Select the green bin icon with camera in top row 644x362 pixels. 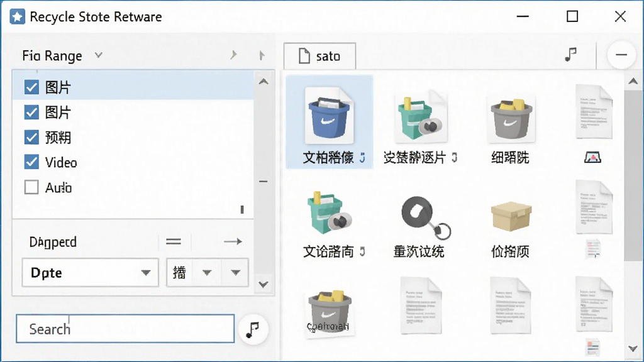[x=420, y=117]
